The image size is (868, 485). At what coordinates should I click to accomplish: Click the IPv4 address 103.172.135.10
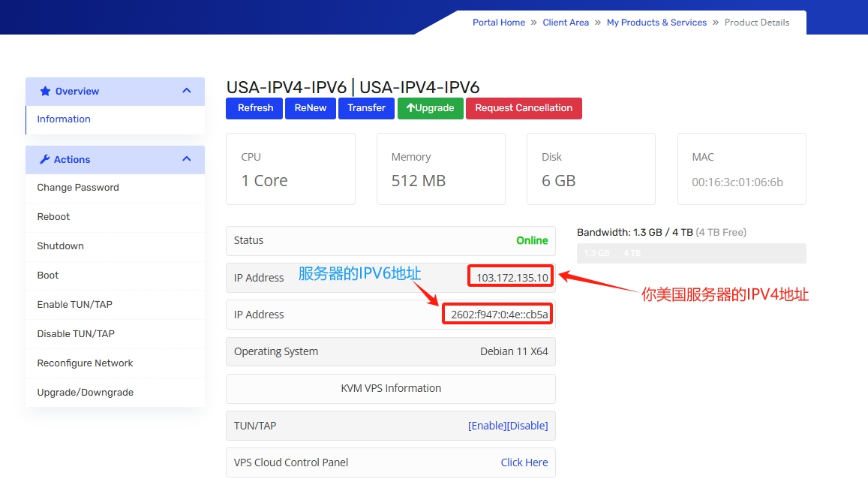point(512,278)
